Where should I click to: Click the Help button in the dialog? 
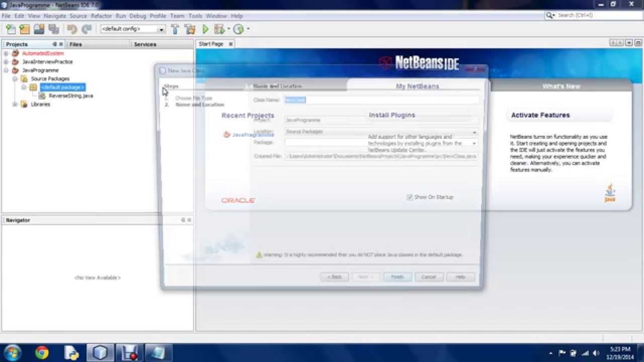click(460, 277)
